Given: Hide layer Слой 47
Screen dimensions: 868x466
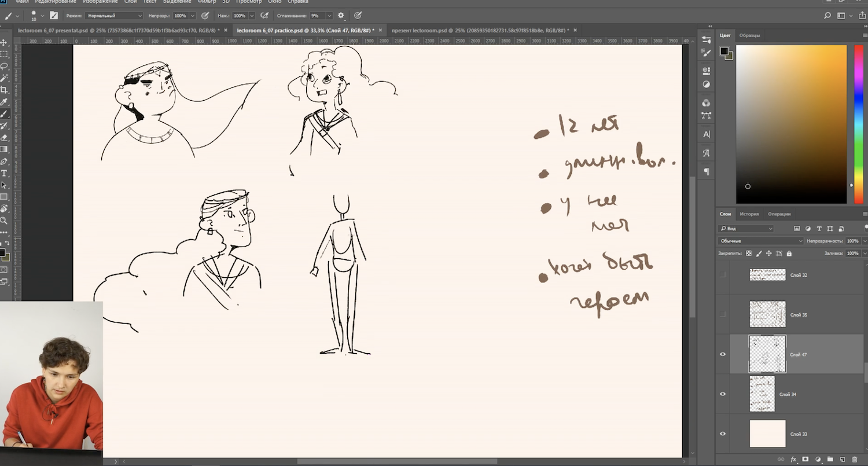Looking at the screenshot, I should (x=722, y=354).
